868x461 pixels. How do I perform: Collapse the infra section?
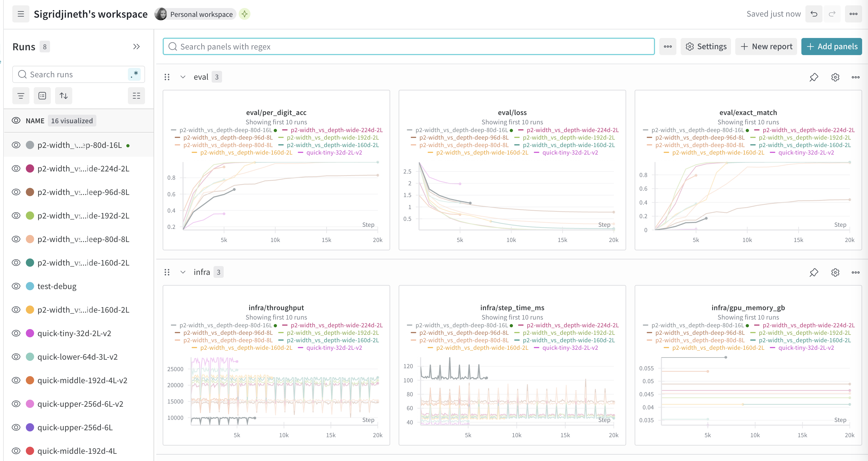click(x=183, y=272)
